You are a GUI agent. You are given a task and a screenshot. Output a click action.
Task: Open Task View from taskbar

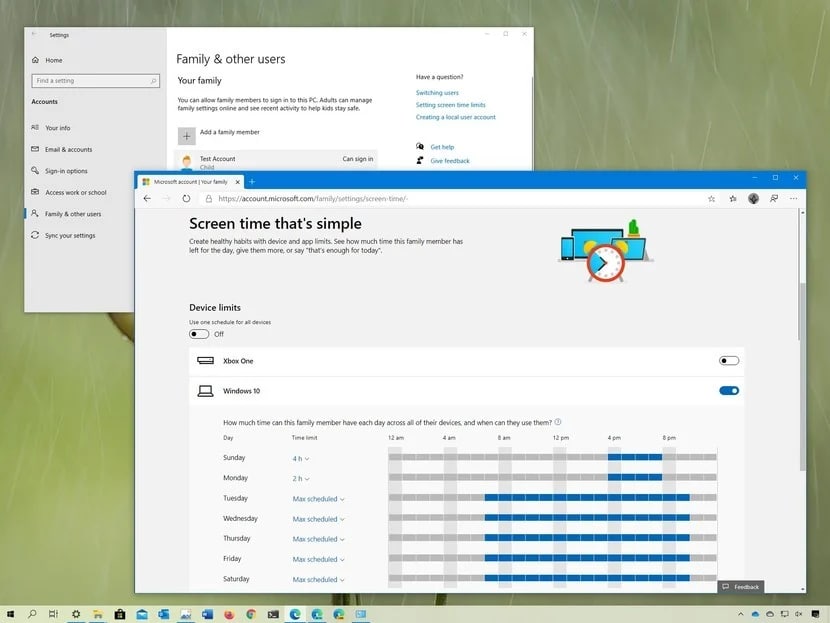coord(53,614)
